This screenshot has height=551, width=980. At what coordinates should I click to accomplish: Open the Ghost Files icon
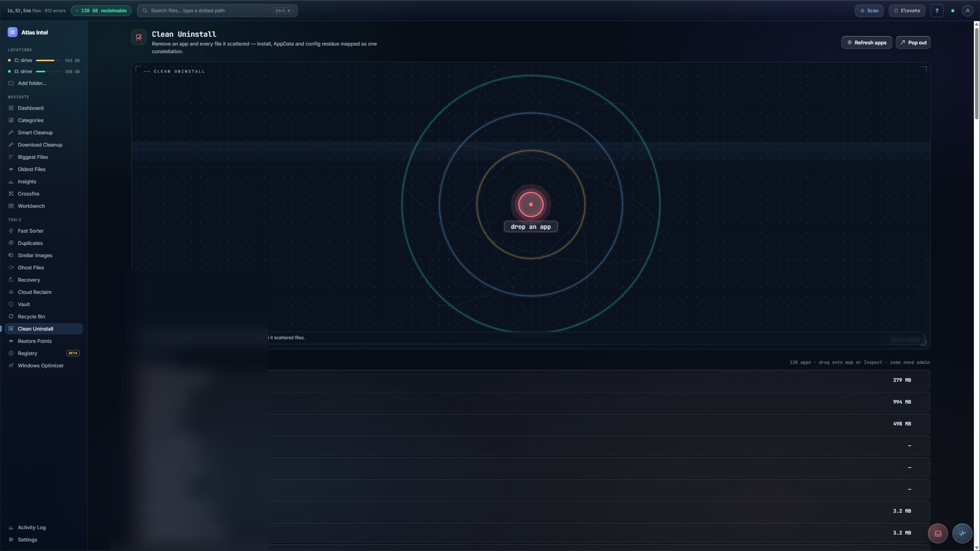[x=11, y=267]
